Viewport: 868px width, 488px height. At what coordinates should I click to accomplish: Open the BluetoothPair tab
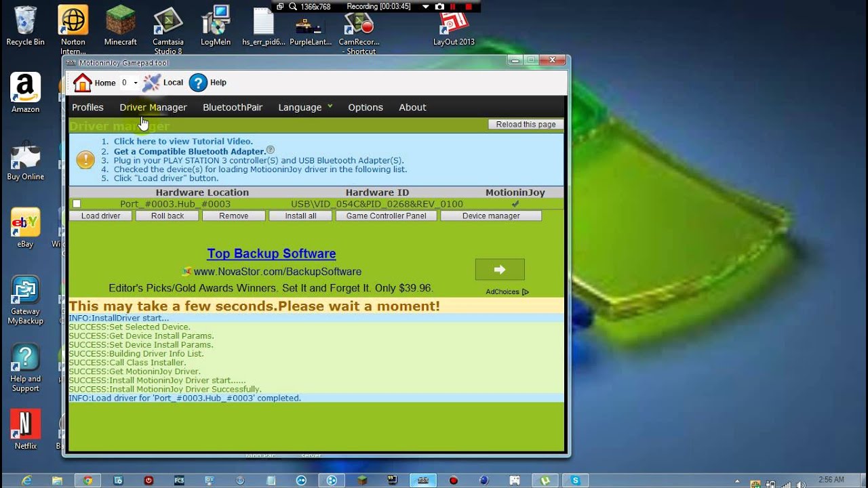tap(233, 107)
